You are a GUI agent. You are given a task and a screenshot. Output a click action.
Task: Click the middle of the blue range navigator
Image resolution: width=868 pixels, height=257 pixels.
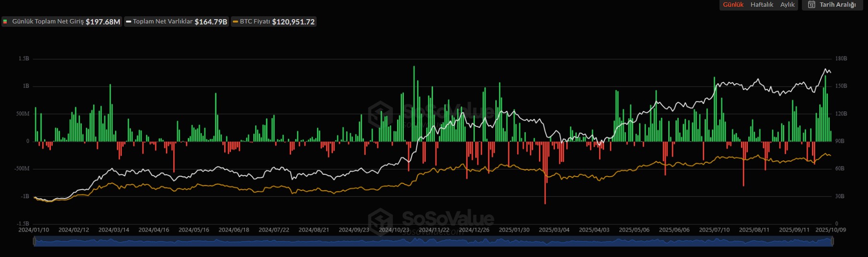[433, 242]
